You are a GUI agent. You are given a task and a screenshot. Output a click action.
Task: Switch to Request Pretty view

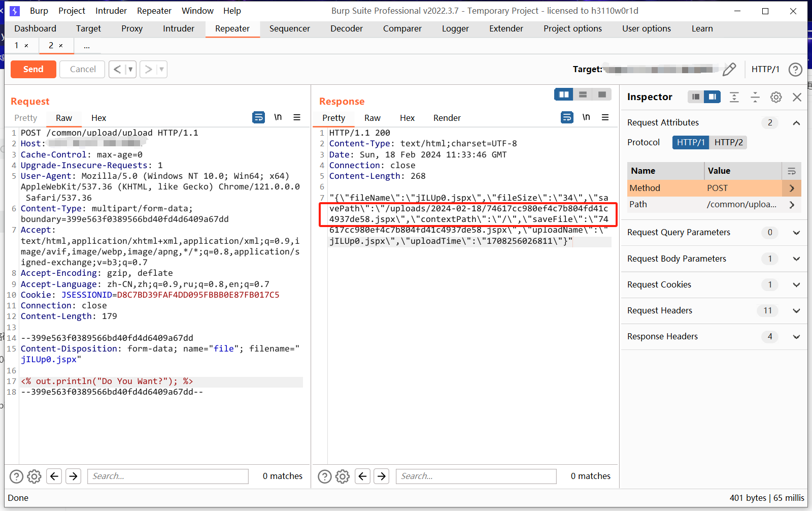[26, 118]
